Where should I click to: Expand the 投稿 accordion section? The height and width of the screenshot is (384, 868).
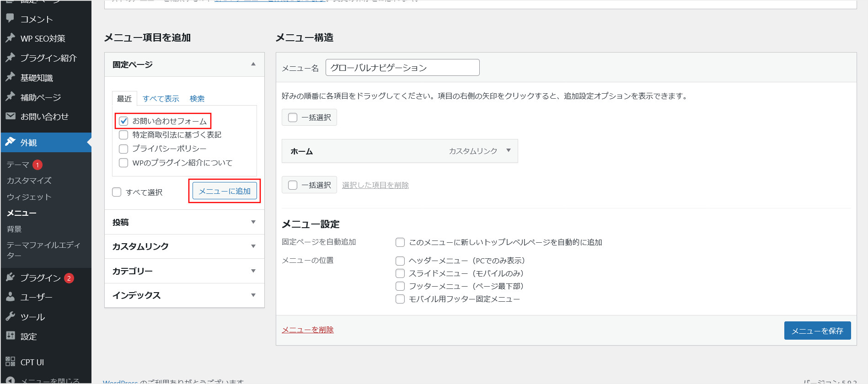pyautogui.click(x=253, y=222)
